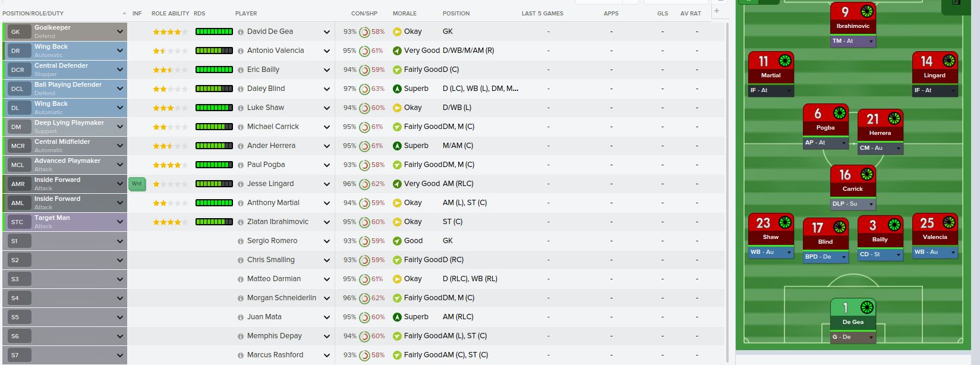Click Luke Shaw's match sharpness circle icon
The width and height of the screenshot is (980, 365).
point(364,108)
